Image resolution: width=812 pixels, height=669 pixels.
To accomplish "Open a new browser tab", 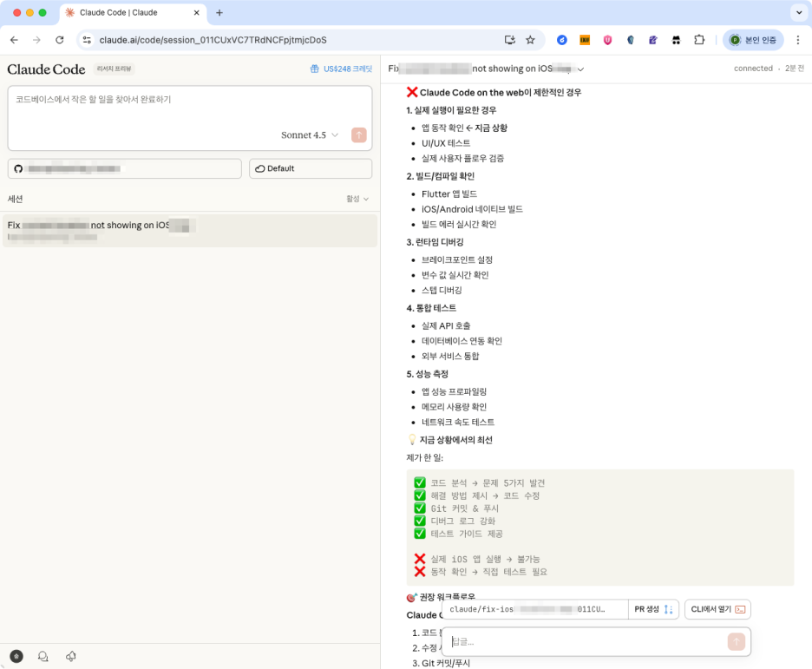I will (219, 12).
